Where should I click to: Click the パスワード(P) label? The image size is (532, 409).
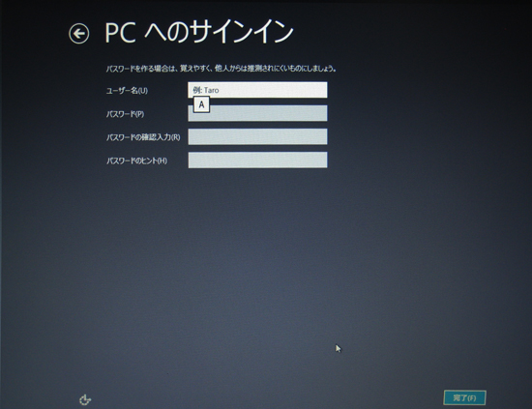125,114
